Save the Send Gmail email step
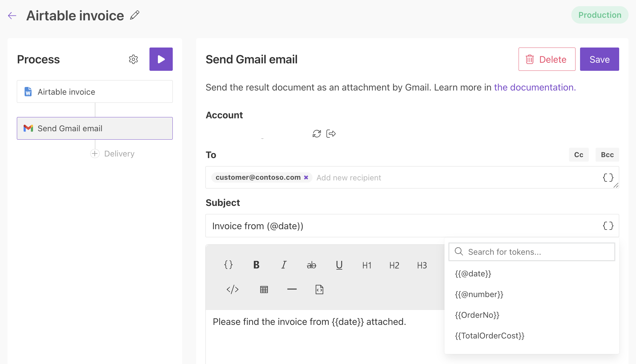This screenshot has height=364, width=636. pos(599,59)
